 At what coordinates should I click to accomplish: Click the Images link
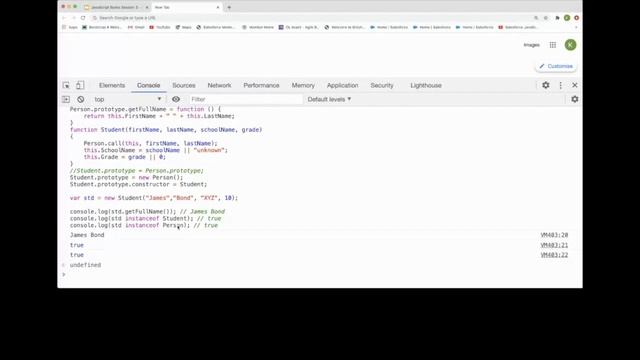531,45
